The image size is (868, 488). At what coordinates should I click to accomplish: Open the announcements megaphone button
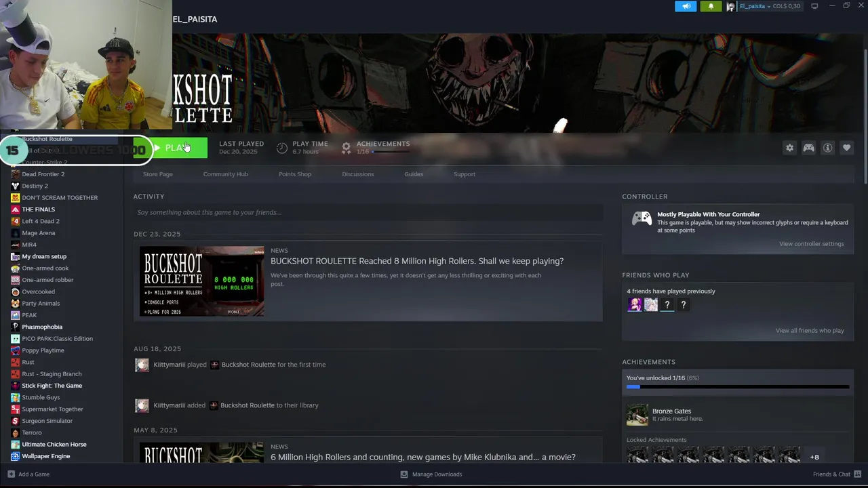pyautogui.click(x=686, y=6)
